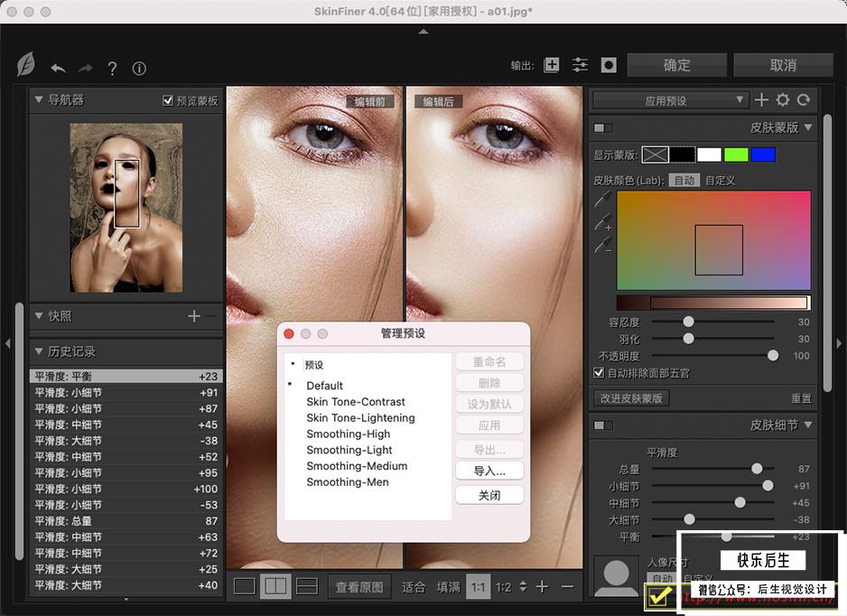The height and width of the screenshot is (616, 847).
Task: Open help via the question mark icon
Action: coord(112,68)
